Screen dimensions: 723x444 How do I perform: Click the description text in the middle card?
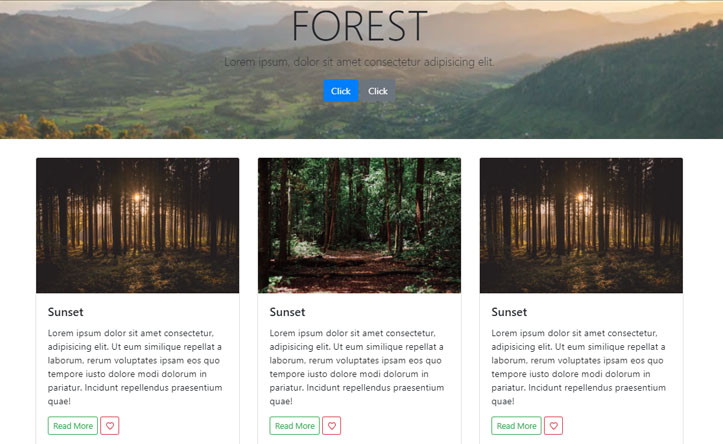pyautogui.click(x=358, y=367)
